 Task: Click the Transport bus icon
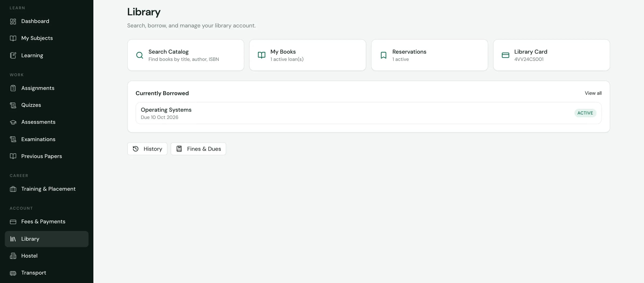(x=13, y=273)
